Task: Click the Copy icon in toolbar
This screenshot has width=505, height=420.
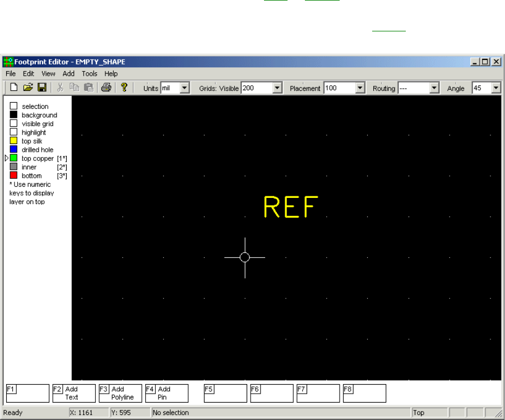Action: (74, 87)
